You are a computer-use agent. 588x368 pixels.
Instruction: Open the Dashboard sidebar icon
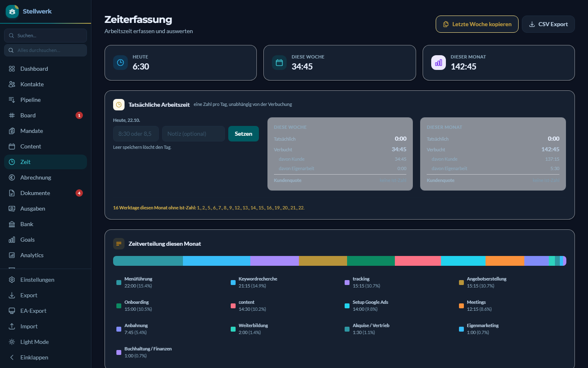12,69
